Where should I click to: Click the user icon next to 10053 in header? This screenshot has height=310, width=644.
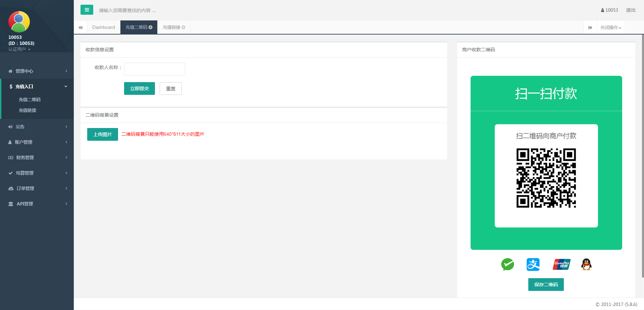[602, 10]
